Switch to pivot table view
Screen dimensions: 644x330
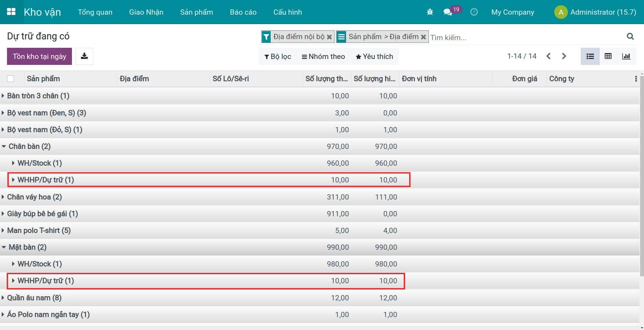coord(608,56)
